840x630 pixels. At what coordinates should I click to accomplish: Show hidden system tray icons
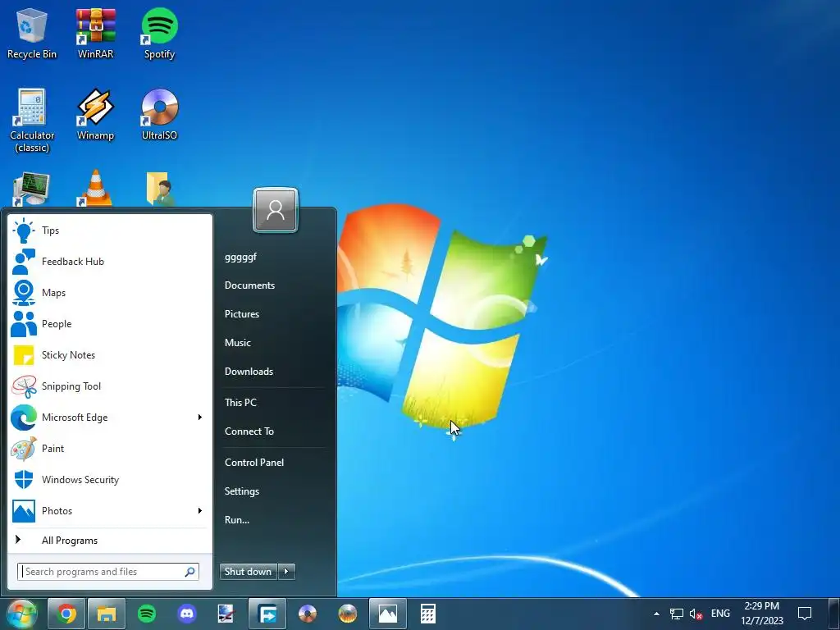pos(656,614)
